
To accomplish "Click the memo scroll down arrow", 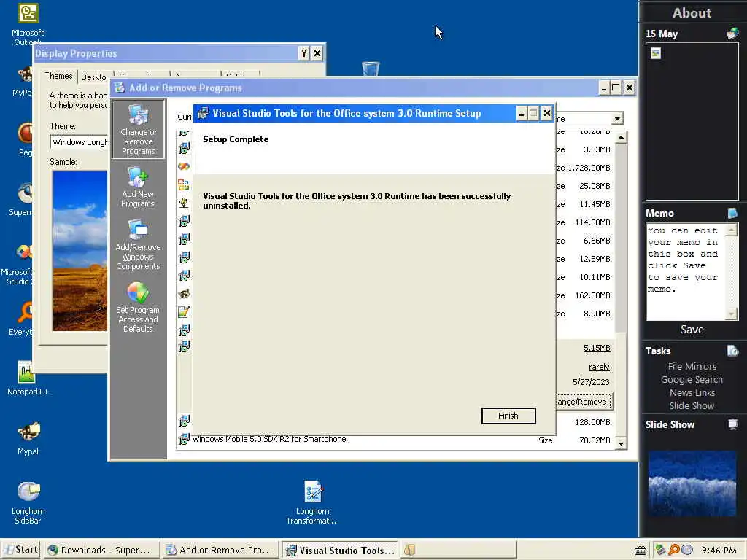I will pyautogui.click(x=731, y=314).
